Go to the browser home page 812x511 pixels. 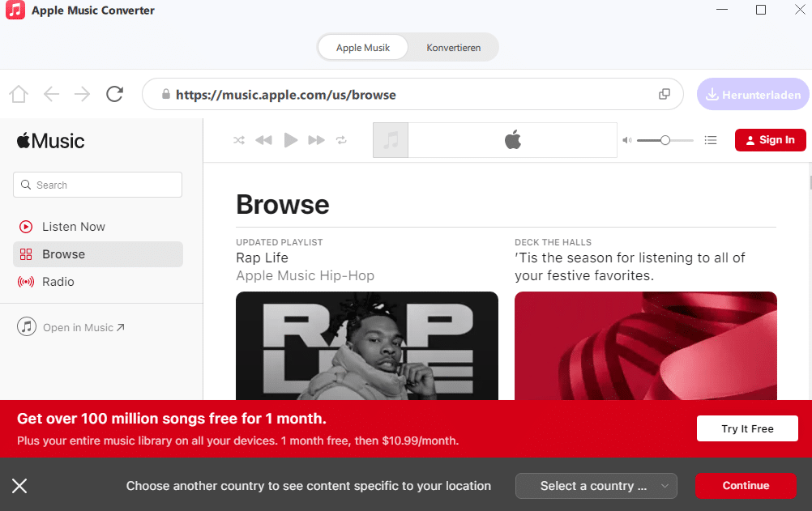coord(19,94)
